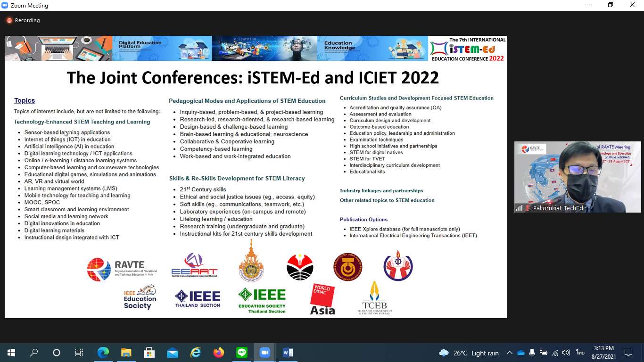The width and height of the screenshot is (644, 362).
Task: Click the red Recording indicator icon
Action: [9, 20]
